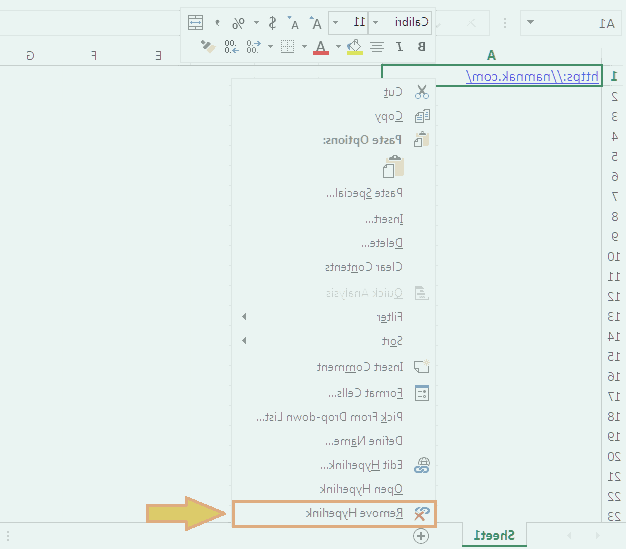Click the format painter brush icon
Viewport: 626px width, 549px height.
(x=207, y=47)
